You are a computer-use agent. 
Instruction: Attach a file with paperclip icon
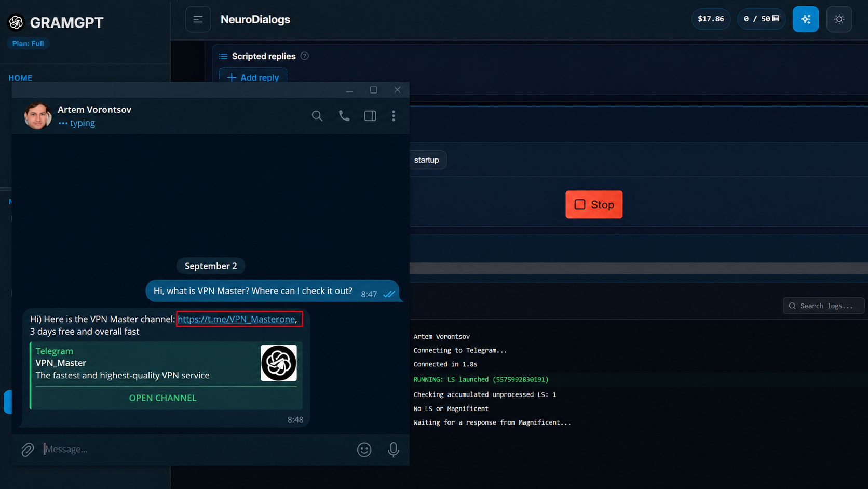point(28,450)
